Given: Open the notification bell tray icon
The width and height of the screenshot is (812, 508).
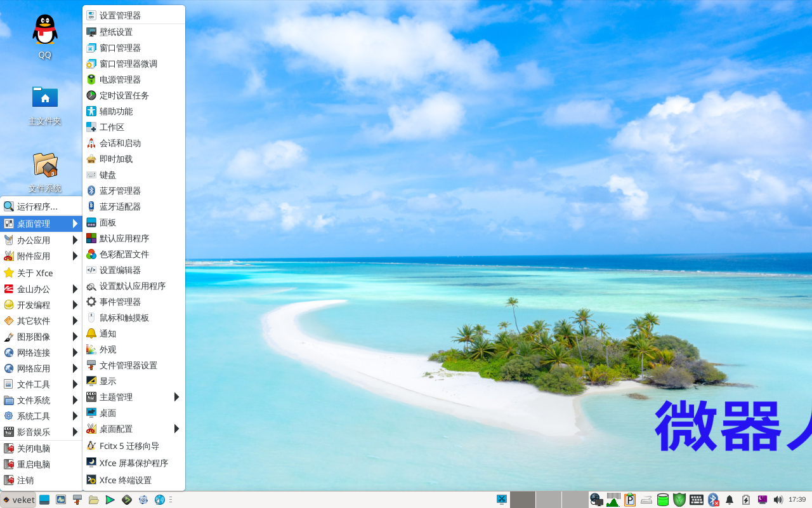Looking at the screenshot, I should 730,500.
